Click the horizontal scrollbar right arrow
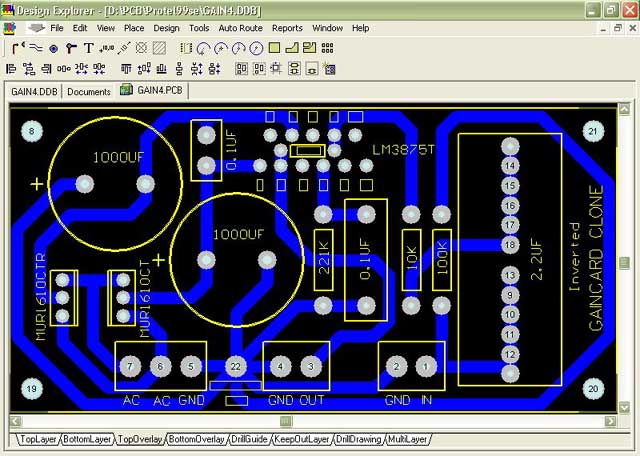 611,420
